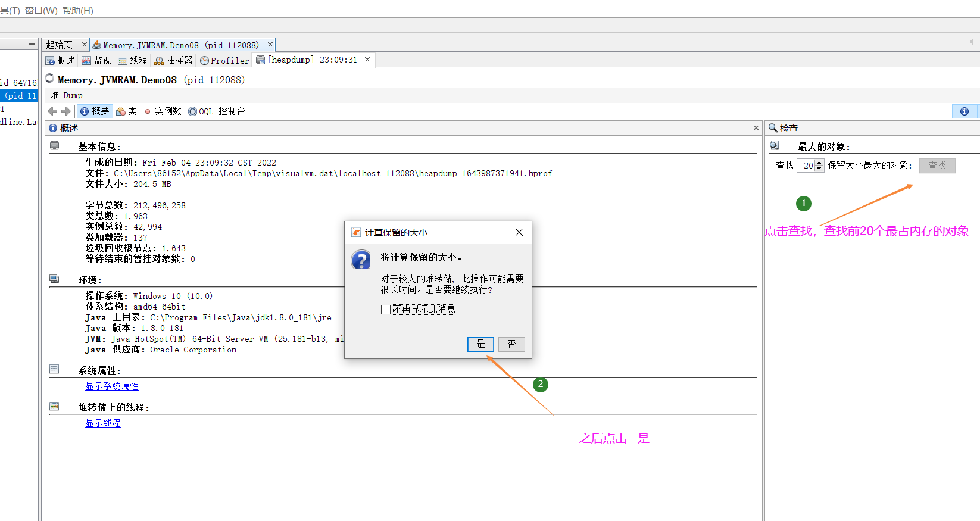Close the Memory.JVMRAM.Demo08 tab
This screenshot has height=521, width=980.
[x=270, y=45]
